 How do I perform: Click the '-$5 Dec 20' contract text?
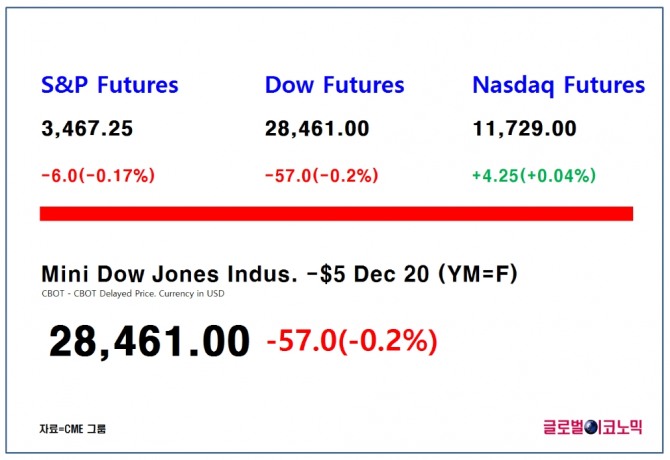click(x=368, y=274)
